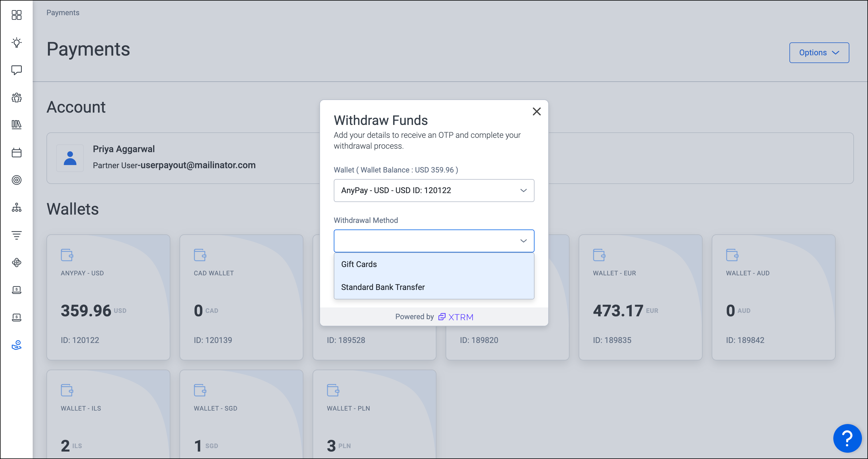Click the wallet icon on WALLET - PLN card
The width and height of the screenshot is (868, 459).
tap(333, 390)
